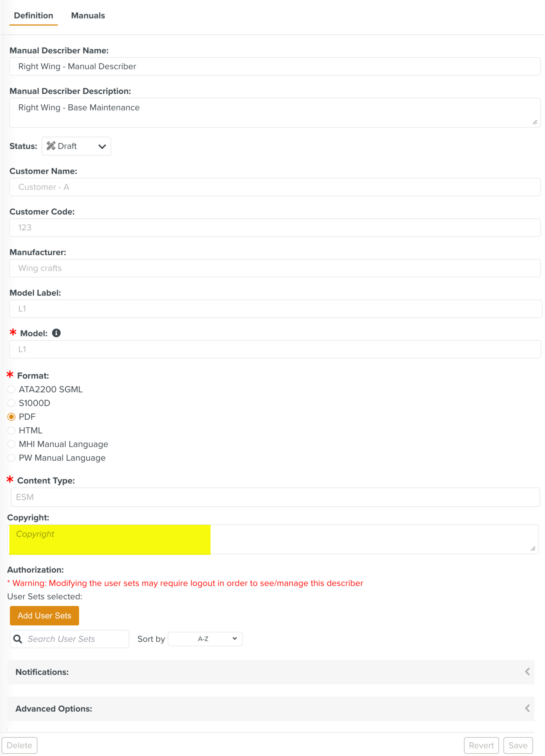The height and width of the screenshot is (756, 545).
Task: Open the Sort by A-Z dropdown
Action: pyautogui.click(x=205, y=638)
